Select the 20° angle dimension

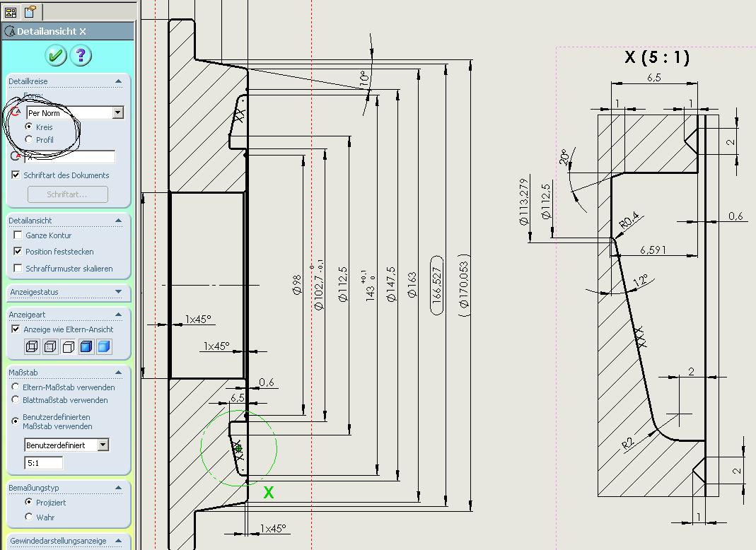click(x=564, y=157)
